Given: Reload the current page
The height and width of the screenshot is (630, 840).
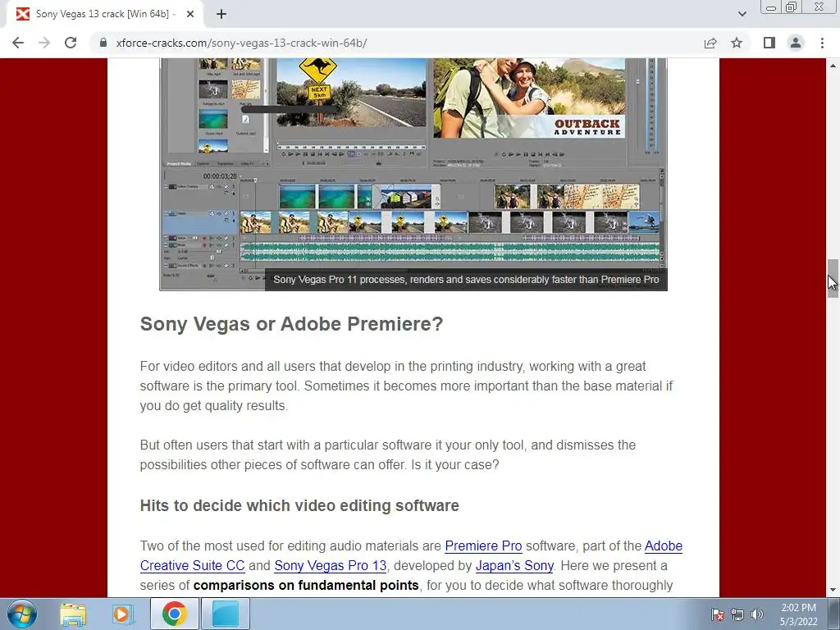Looking at the screenshot, I should click(71, 43).
